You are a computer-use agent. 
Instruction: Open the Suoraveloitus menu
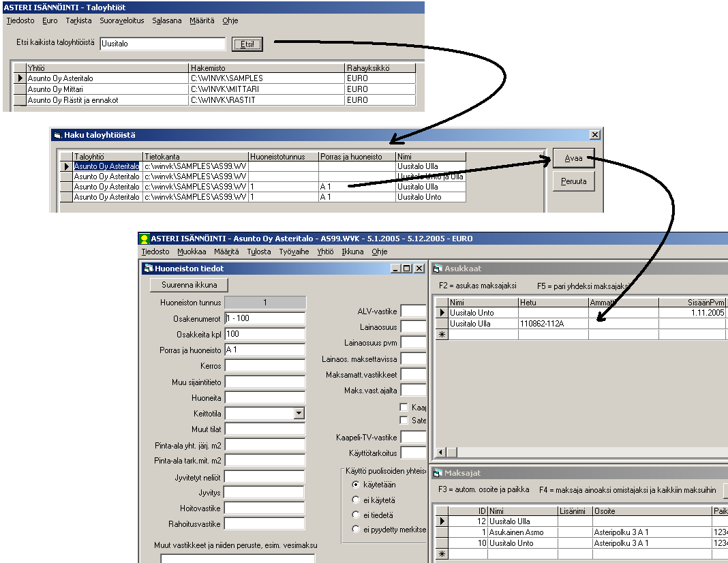point(121,20)
